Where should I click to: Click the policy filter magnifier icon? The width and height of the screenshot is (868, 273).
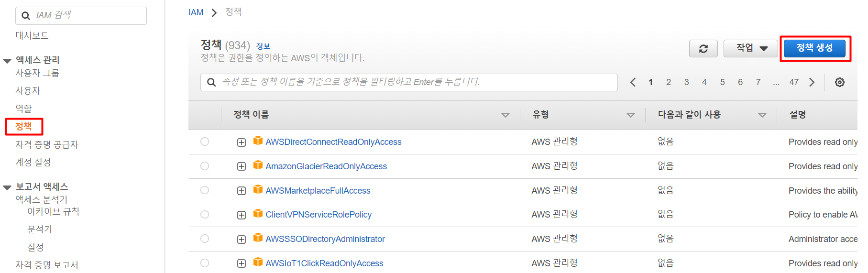(211, 82)
